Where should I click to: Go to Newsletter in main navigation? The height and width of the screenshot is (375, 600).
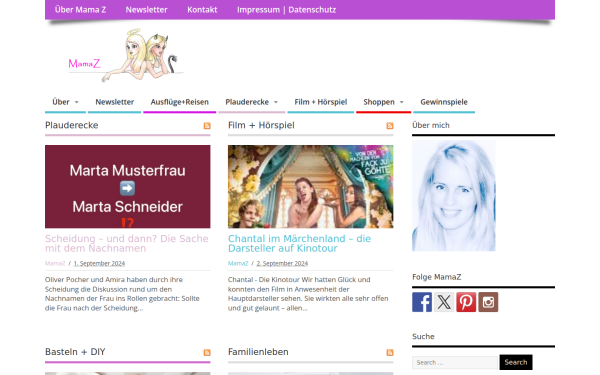114,102
